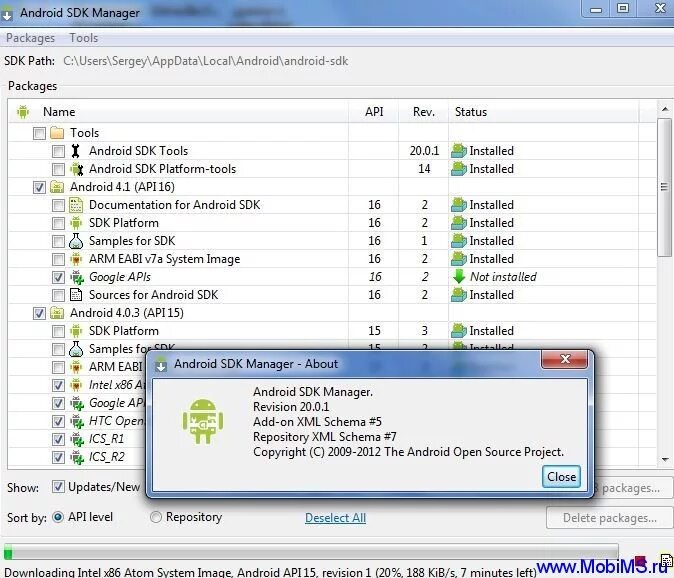Check the Tools group checkbox
Image resolution: width=674 pixels, height=578 pixels.
pos(39,133)
